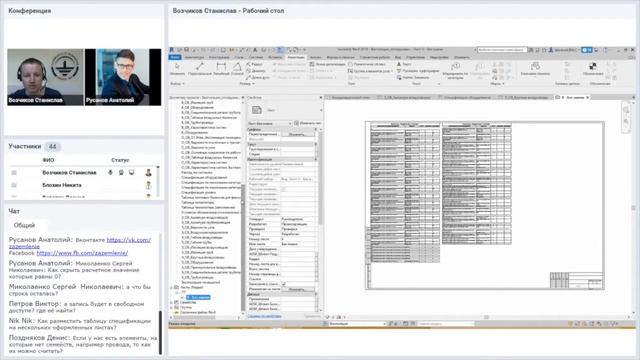Choose the Linear (Линейный) dimension tool
The width and height of the screenshot is (640, 360).
point(221,69)
